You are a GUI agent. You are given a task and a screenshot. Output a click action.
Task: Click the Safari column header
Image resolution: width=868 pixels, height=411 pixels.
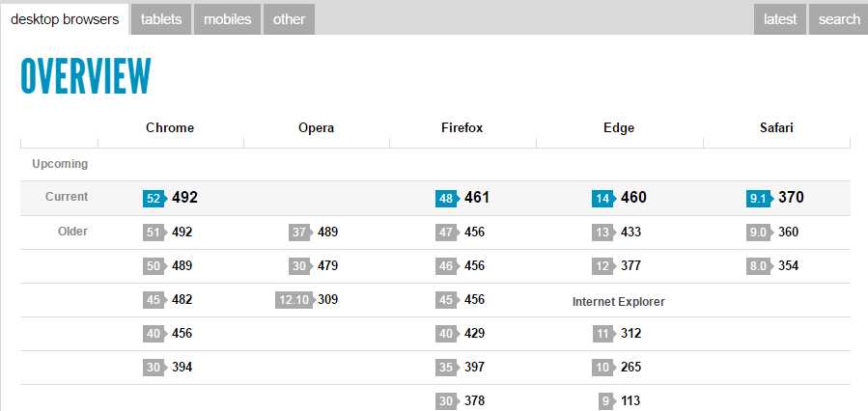776,127
